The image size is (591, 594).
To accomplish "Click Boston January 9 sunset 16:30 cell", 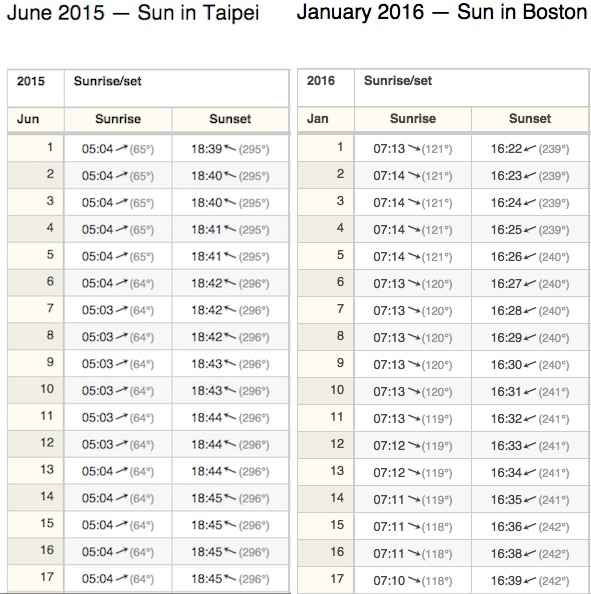I will click(530, 365).
